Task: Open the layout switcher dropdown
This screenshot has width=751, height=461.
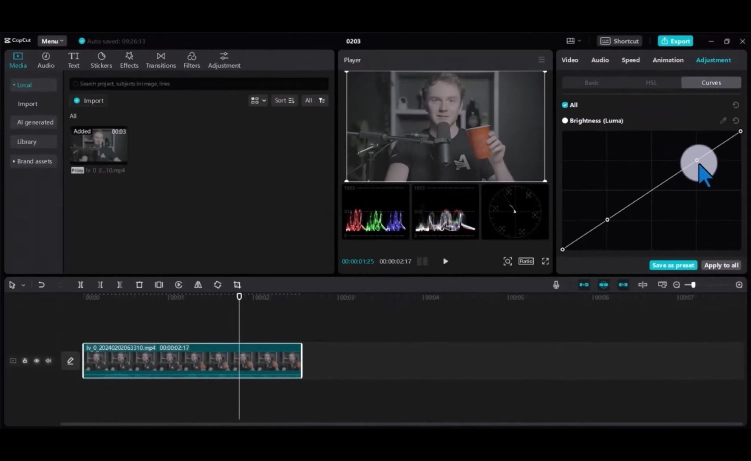Action: [573, 41]
